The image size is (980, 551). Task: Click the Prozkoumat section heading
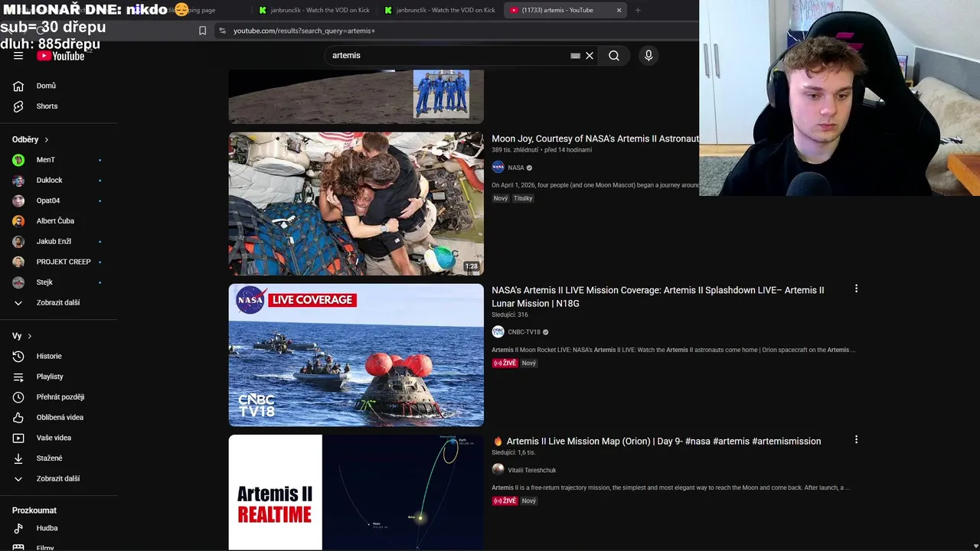(x=34, y=510)
